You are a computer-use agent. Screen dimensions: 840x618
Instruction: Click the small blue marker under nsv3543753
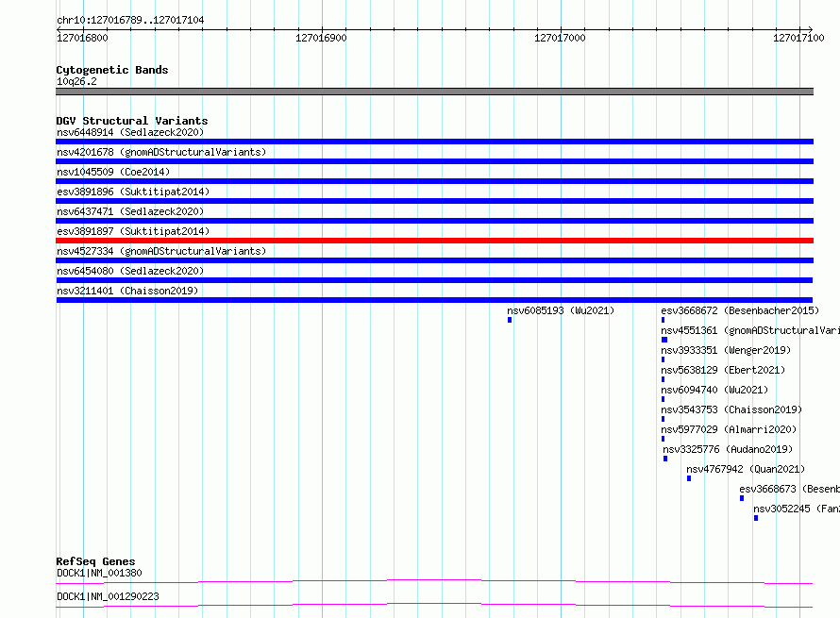[663, 419]
